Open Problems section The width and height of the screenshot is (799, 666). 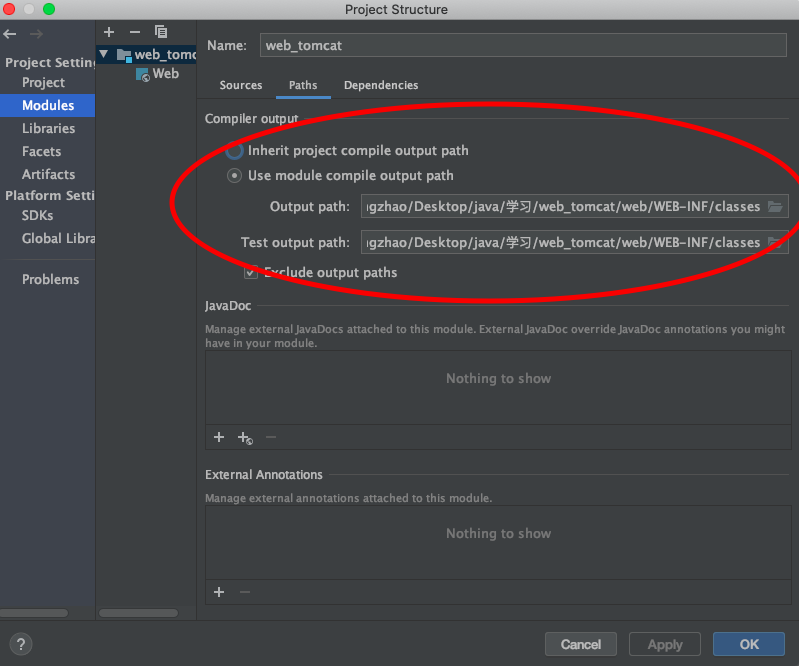[50, 279]
